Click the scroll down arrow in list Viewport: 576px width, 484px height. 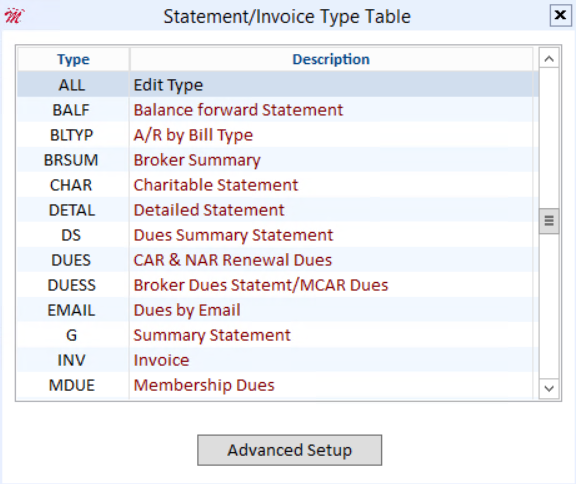(x=549, y=388)
